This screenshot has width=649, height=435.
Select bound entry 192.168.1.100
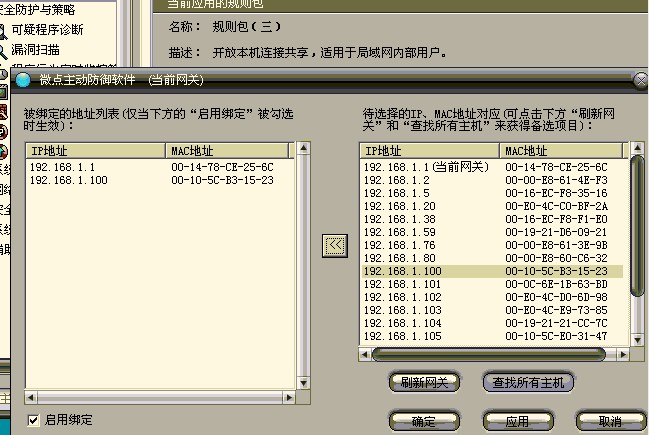pyautogui.click(x=69, y=180)
